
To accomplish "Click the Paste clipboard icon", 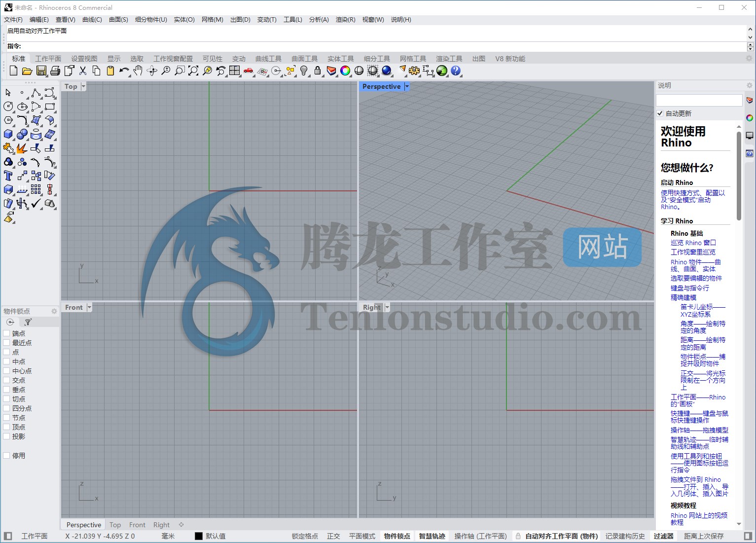I will (x=110, y=71).
